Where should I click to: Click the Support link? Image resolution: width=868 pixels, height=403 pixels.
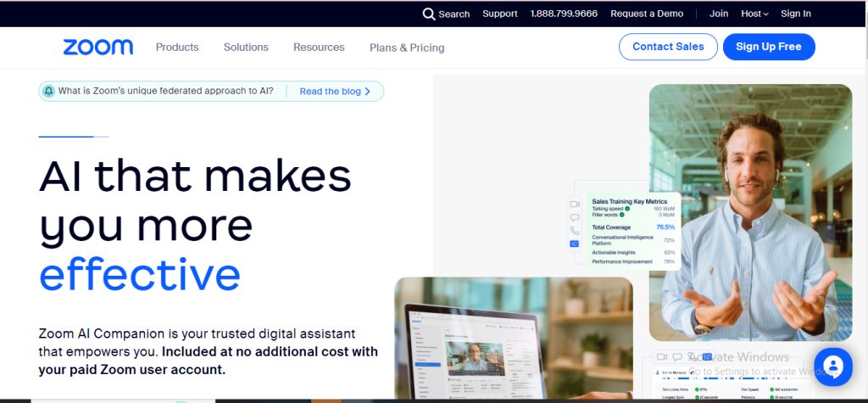pyautogui.click(x=500, y=14)
